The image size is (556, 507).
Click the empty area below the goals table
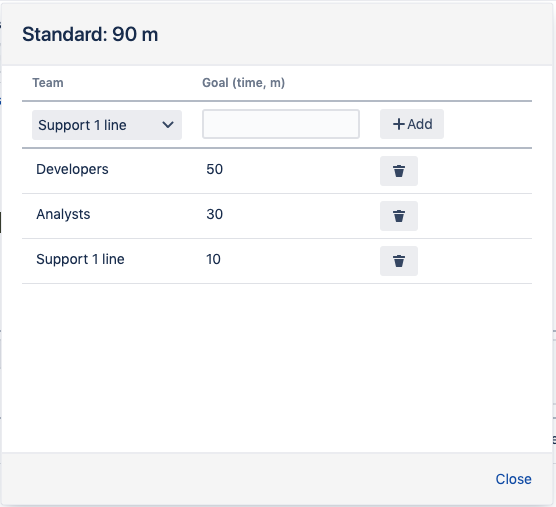[277, 368]
